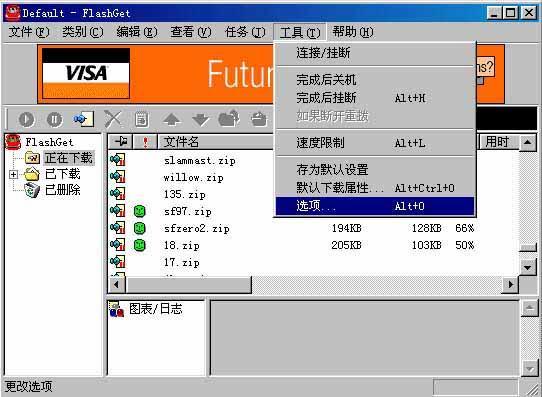
Task: Expand the 已下载 tree folder
Action: [x=13, y=174]
